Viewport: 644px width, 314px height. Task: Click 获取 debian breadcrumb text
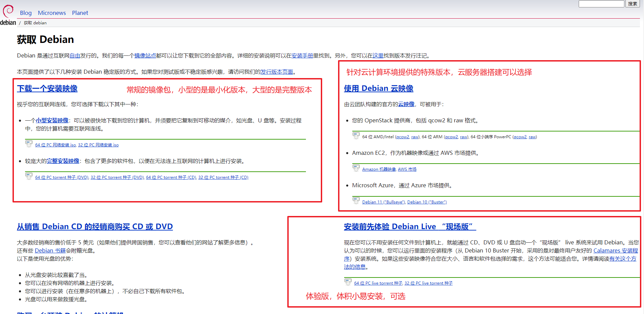[x=35, y=23]
